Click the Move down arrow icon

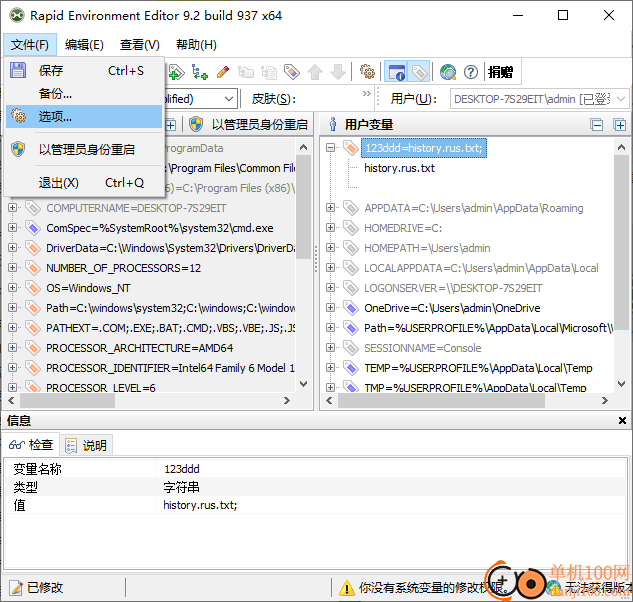338,72
